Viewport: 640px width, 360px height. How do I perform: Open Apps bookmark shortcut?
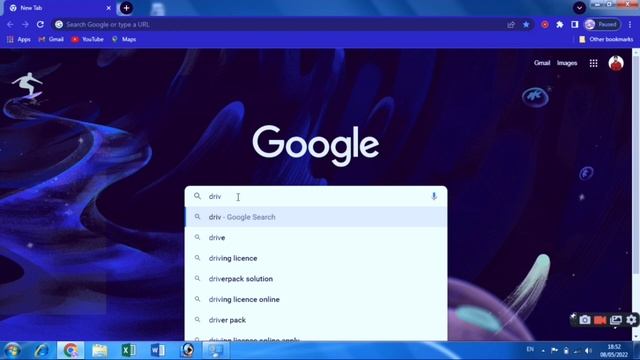click(19, 39)
